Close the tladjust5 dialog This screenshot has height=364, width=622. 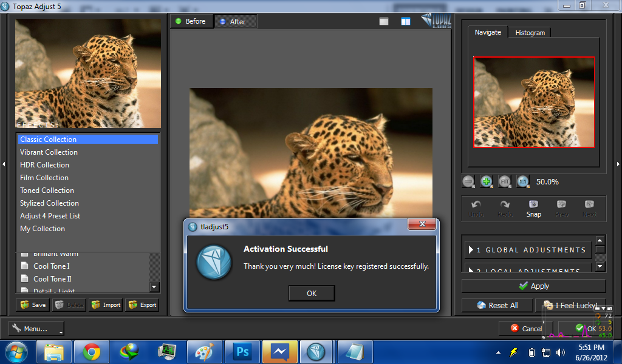[422, 224]
